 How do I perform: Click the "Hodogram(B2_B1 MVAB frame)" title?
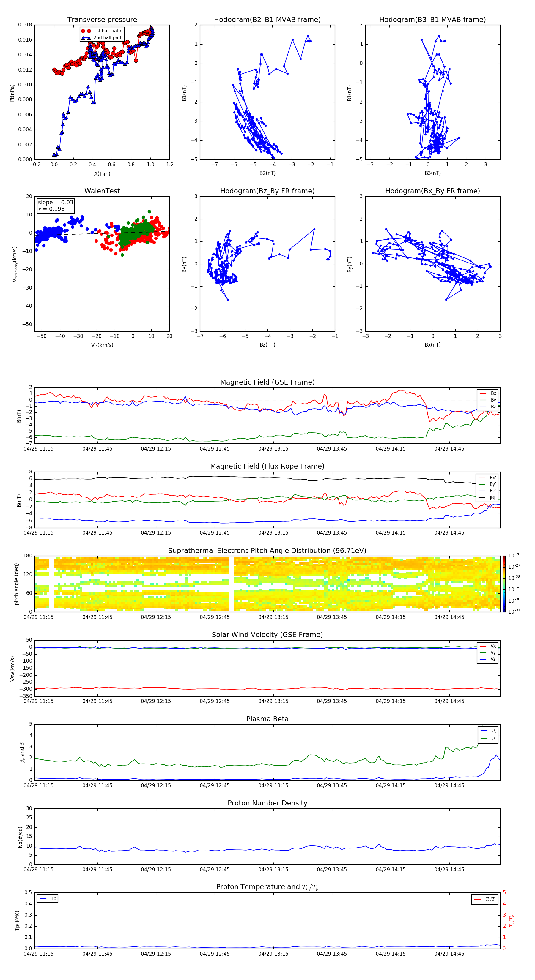tap(267, 20)
